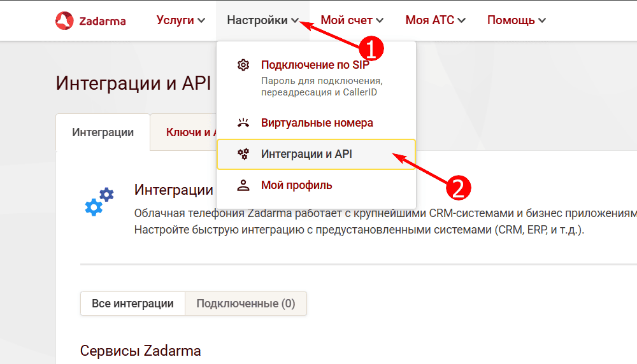Click the person icon beside Мой профиль

pyautogui.click(x=243, y=185)
